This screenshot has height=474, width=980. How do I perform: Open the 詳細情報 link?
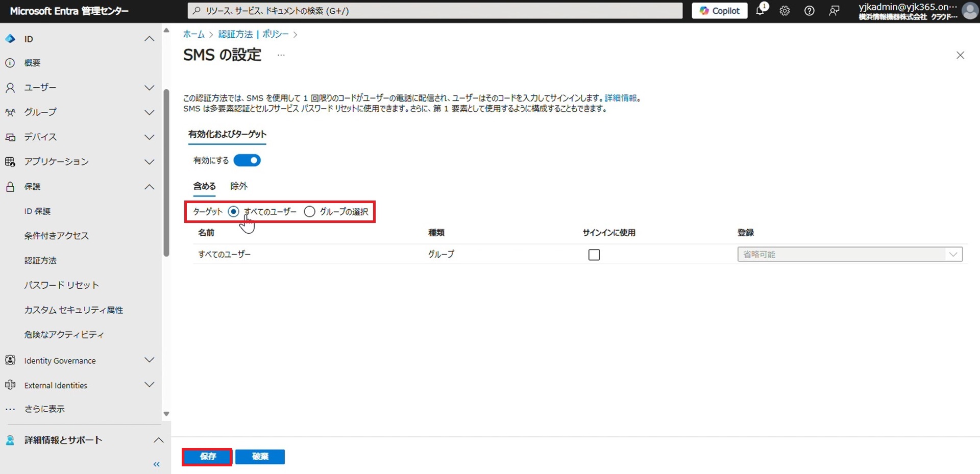pyautogui.click(x=620, y=98)
